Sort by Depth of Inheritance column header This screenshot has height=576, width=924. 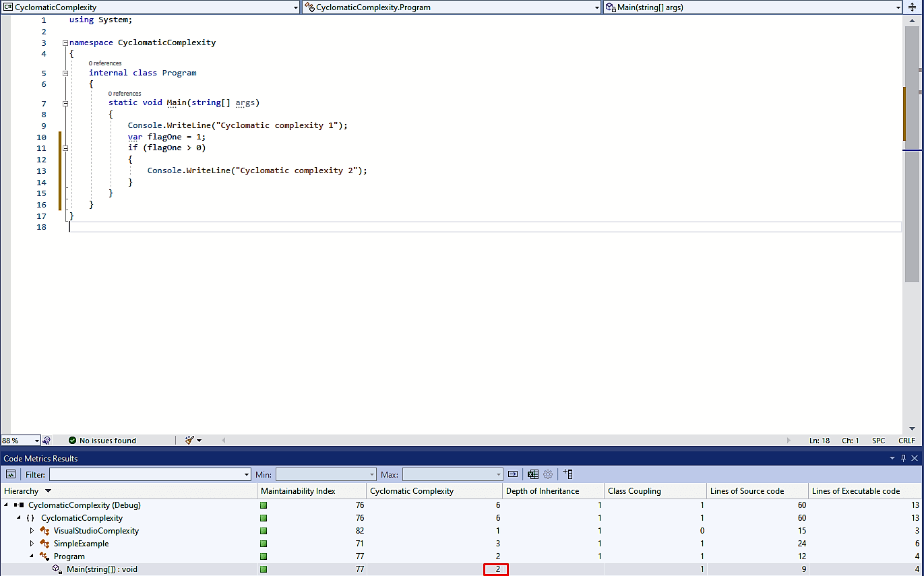tap(553, 491)
